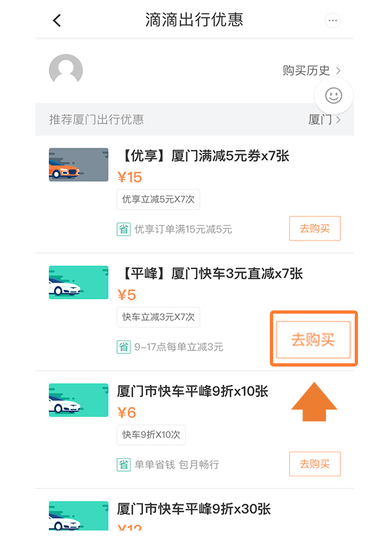
Task: Open the orange car 优享 coupon thumbnail
Action: pos(78,165)
